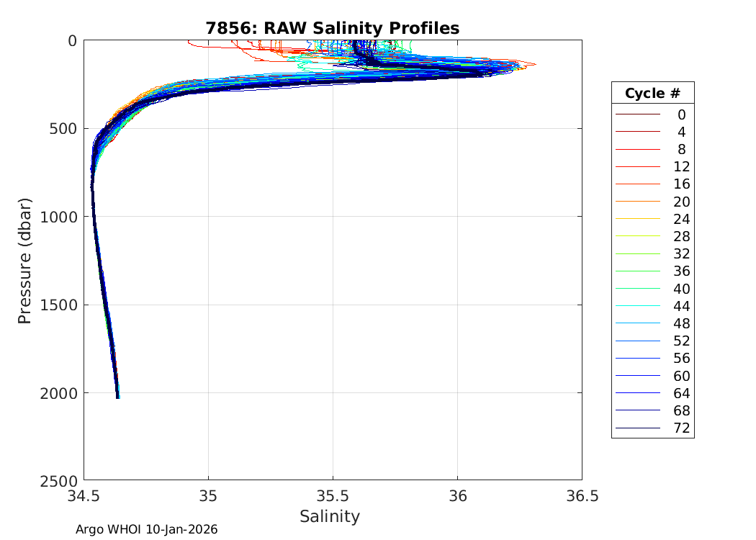The height and width of the screenshot is (540, 756).
Task: Click the '7856: RAW Salinity Profiles' plot title
Action: [332, 28]
